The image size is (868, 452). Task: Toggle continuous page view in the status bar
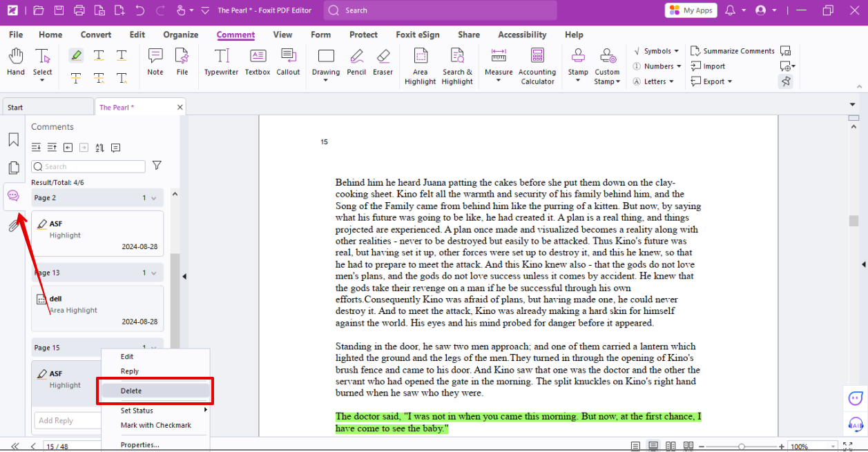pyautogui.click(x=653, y=446)
